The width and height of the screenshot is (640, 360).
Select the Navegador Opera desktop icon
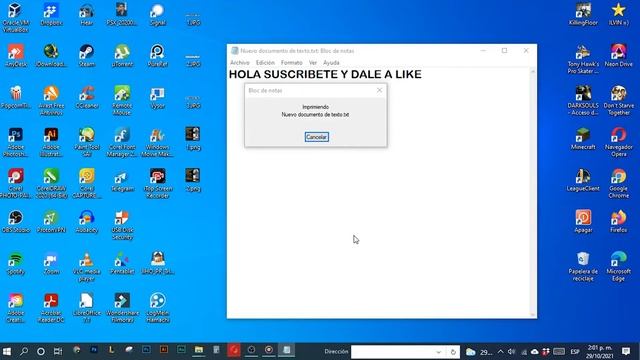[618, 142]
